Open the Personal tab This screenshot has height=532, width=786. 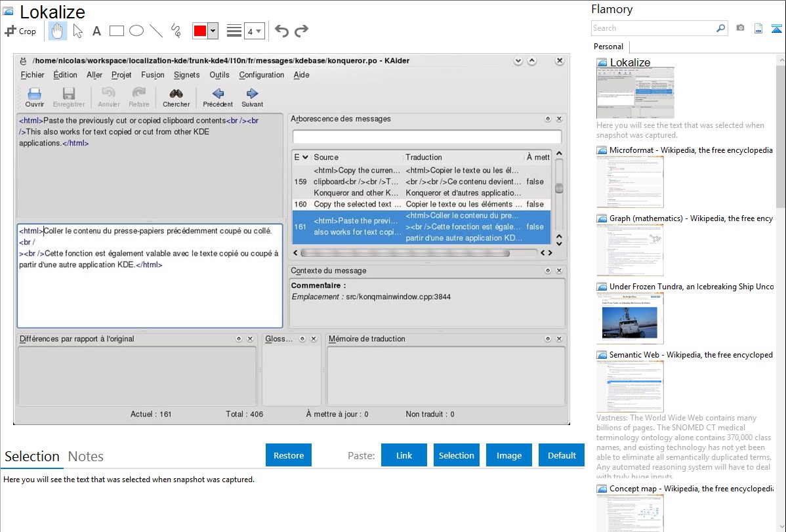(x=608, y=47)
